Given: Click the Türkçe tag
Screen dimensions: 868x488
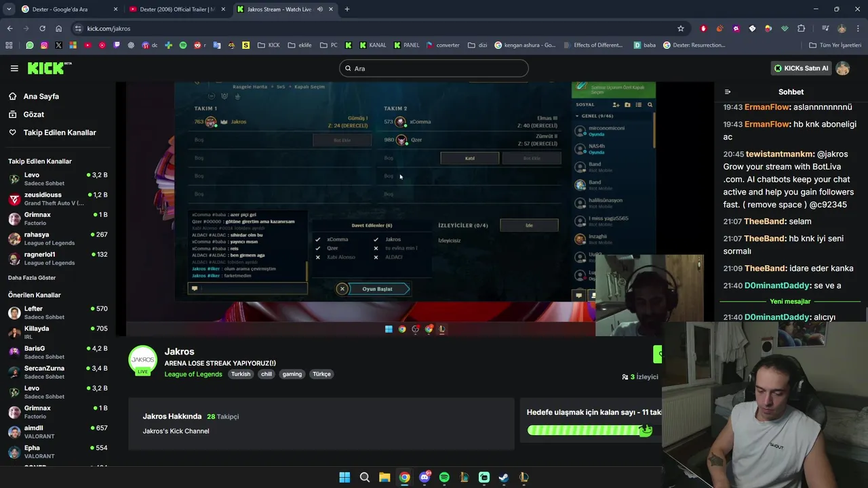Looking at the screenshot, I should [321, 374].
